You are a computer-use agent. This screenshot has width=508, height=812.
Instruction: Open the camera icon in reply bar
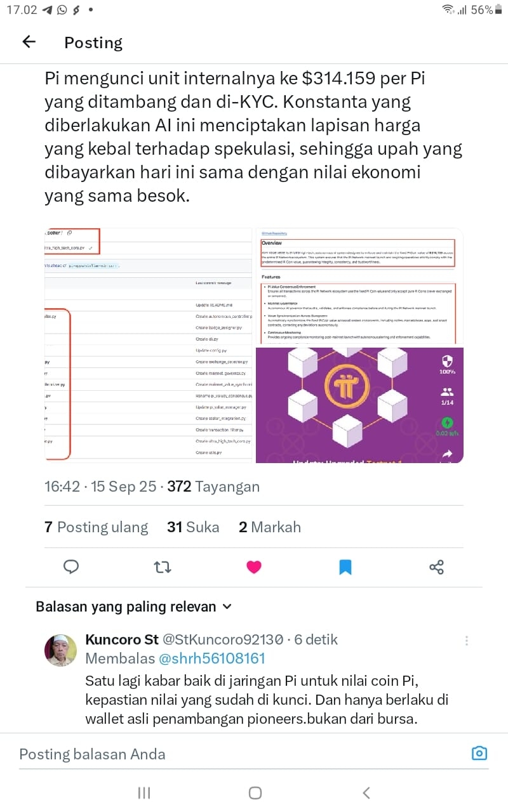[x=479, y=753]
